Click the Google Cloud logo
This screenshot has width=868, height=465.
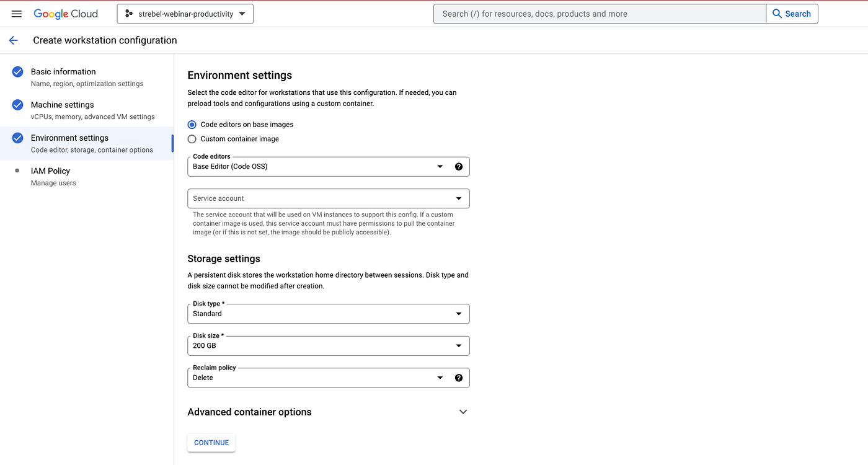tap(66, 14)
